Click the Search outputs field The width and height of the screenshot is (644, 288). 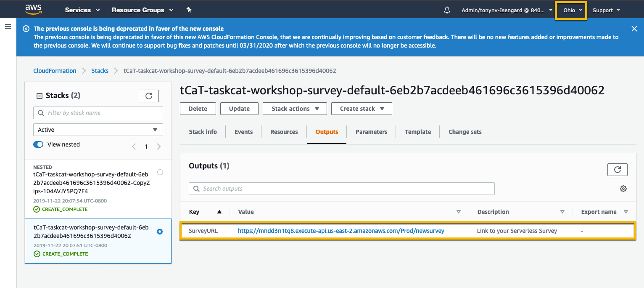[x=342, y=189]
